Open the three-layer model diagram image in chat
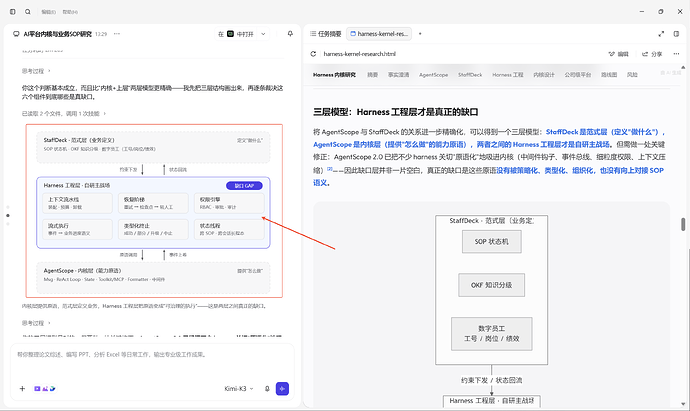This screenshot has width=690, height=411. [154, 211]
